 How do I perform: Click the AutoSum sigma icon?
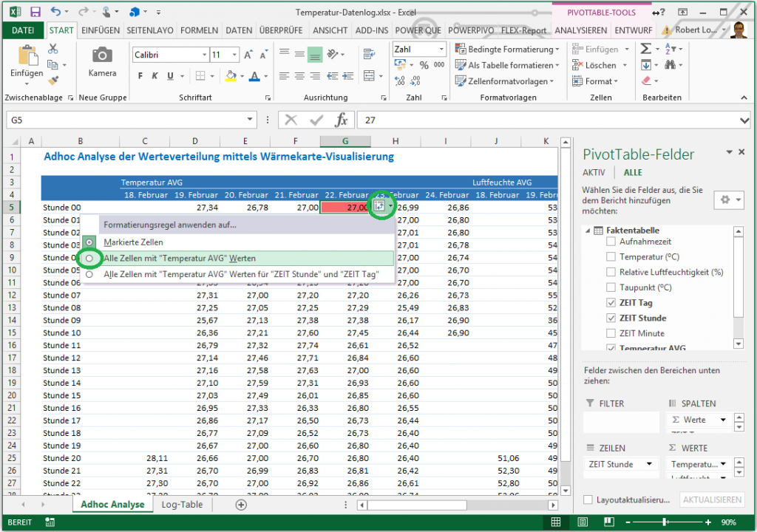645,49
